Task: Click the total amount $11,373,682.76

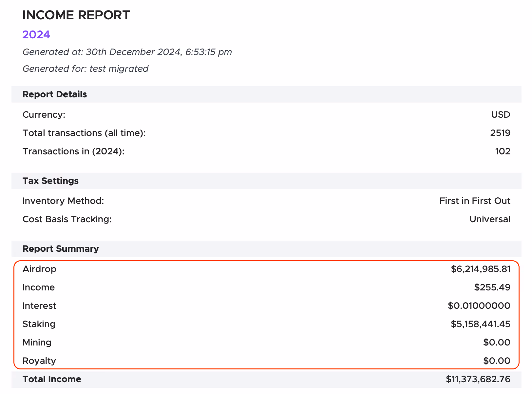Action: (x=478, y=379)
